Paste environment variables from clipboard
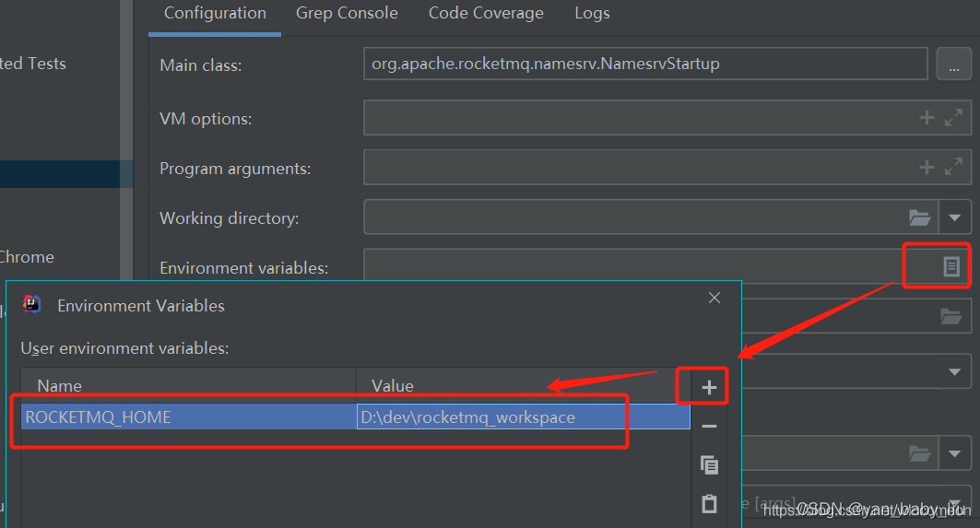Screen dimensions: 980x528 tap(709, 504)
